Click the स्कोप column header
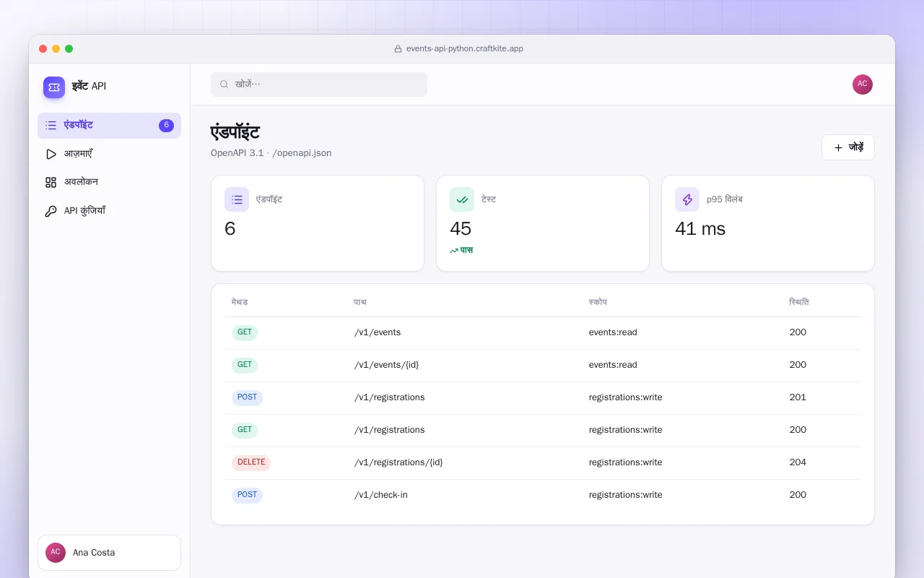The height and width of the screenshot is (578, 924). [x=598, y=302]
